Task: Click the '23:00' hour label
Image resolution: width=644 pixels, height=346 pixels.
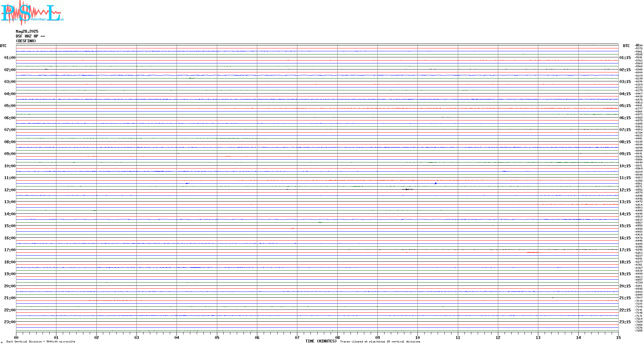Action: [x=10, y=322]
